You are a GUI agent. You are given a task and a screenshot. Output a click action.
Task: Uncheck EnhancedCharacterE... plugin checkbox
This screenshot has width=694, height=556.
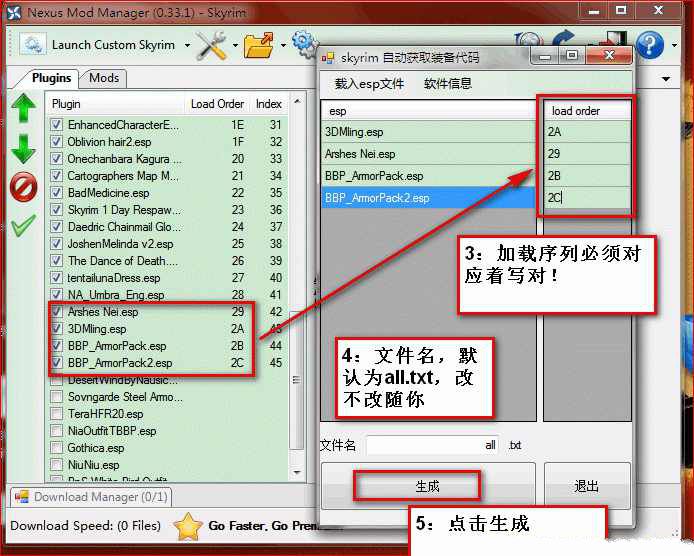(57, 125)
